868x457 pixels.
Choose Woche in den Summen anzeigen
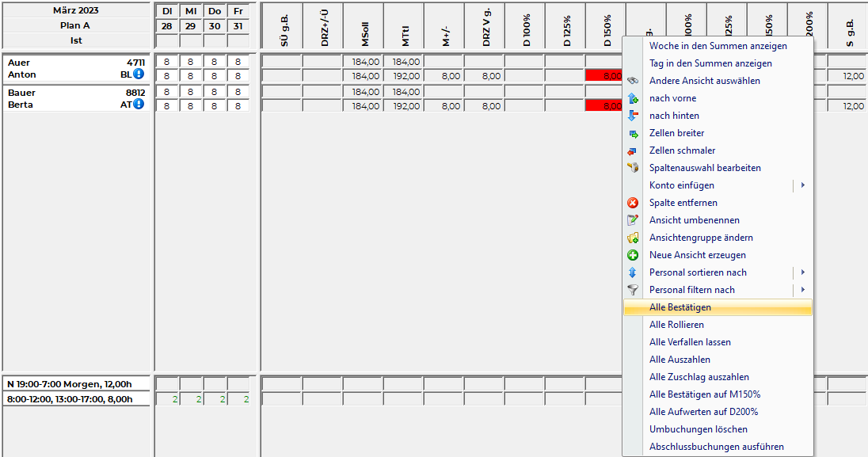718,46
